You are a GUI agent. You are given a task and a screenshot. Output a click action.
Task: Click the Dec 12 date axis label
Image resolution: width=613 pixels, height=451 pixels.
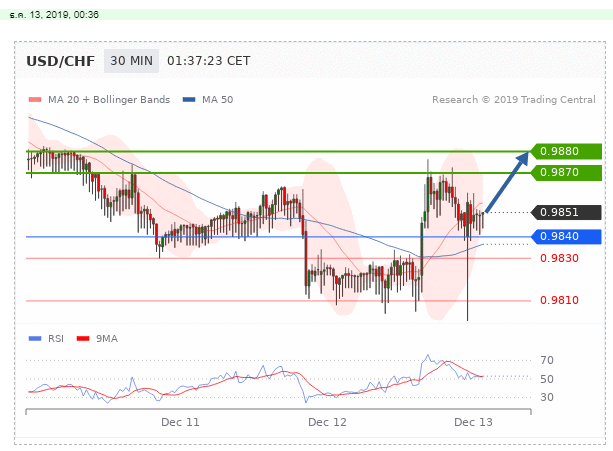(327, 422)
